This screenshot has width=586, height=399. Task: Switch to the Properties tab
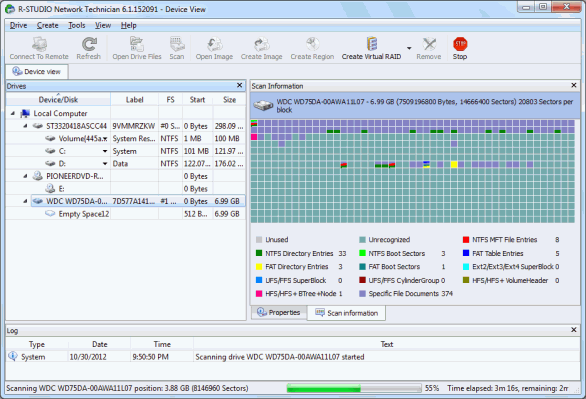click(x=279, y=312)
